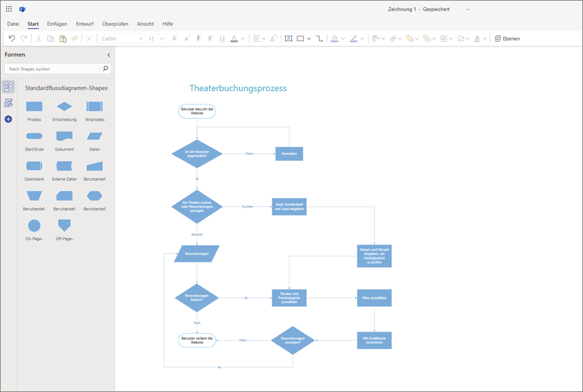Open the font color dropdown arrow
583x392 pixels.
(x=242, y=38)
